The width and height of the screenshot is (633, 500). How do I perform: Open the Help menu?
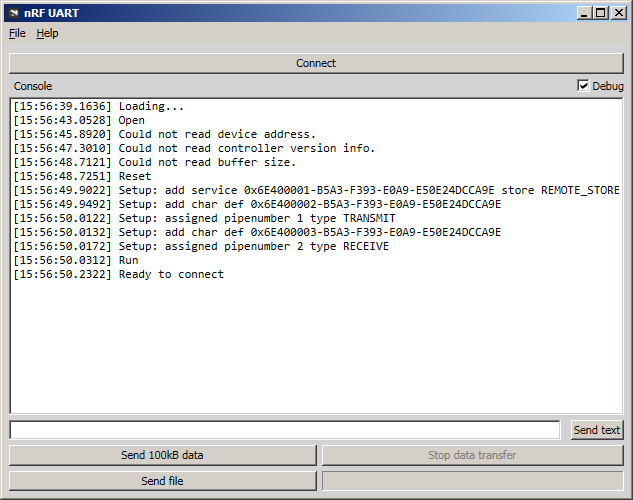click(47, 33)
